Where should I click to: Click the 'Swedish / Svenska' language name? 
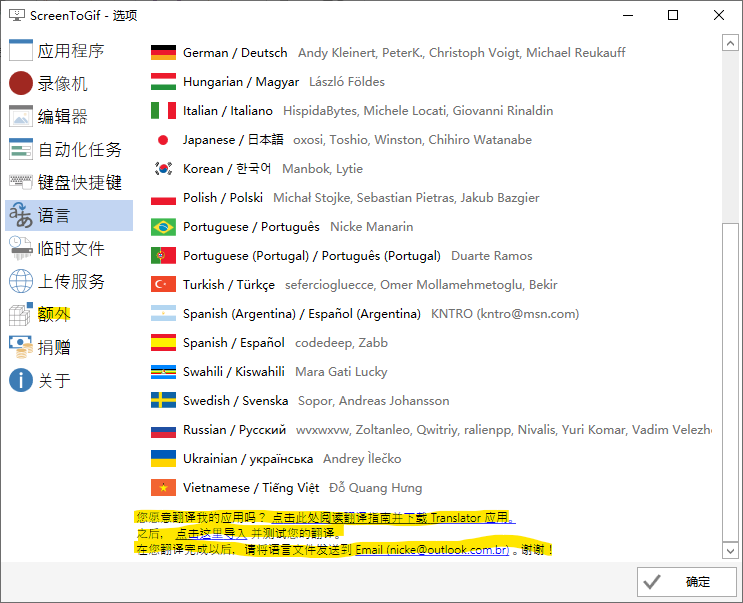point(236,401)
